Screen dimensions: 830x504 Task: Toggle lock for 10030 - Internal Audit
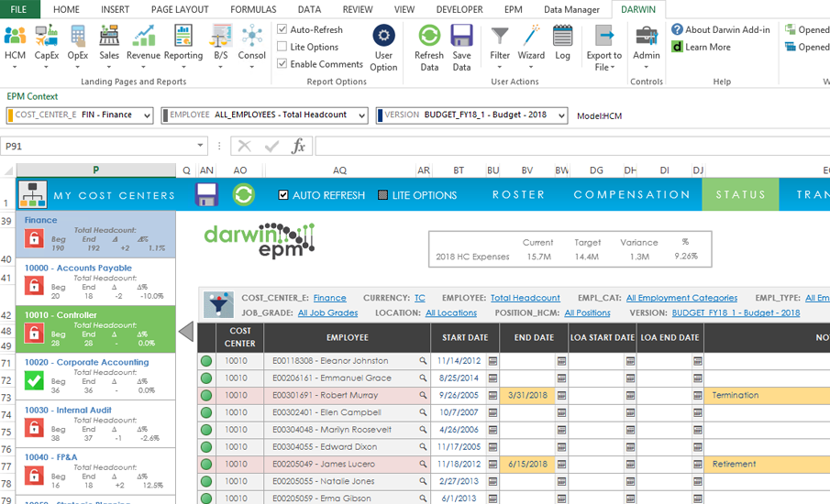click(x=35, y=428)
